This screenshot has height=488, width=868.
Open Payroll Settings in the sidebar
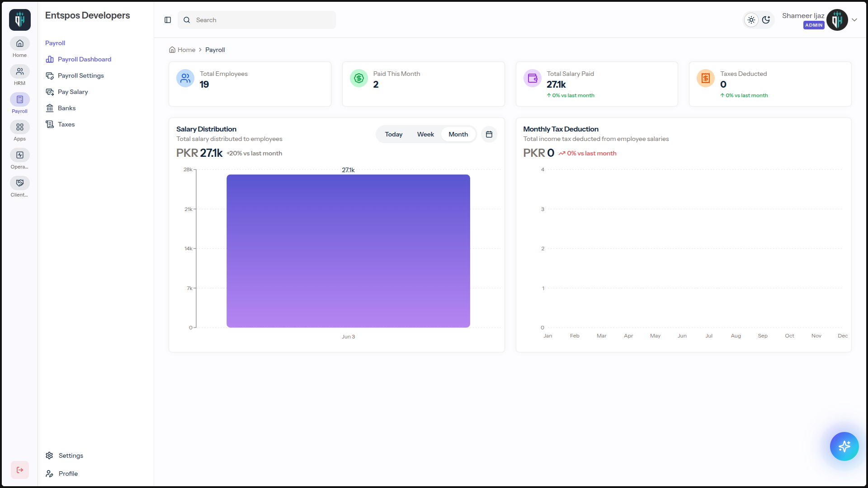[81, 75]
